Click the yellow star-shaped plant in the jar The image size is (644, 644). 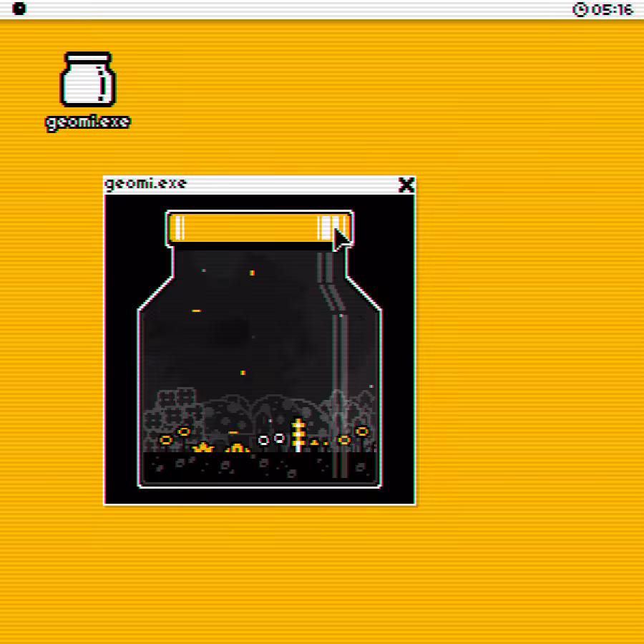point(203,447)
